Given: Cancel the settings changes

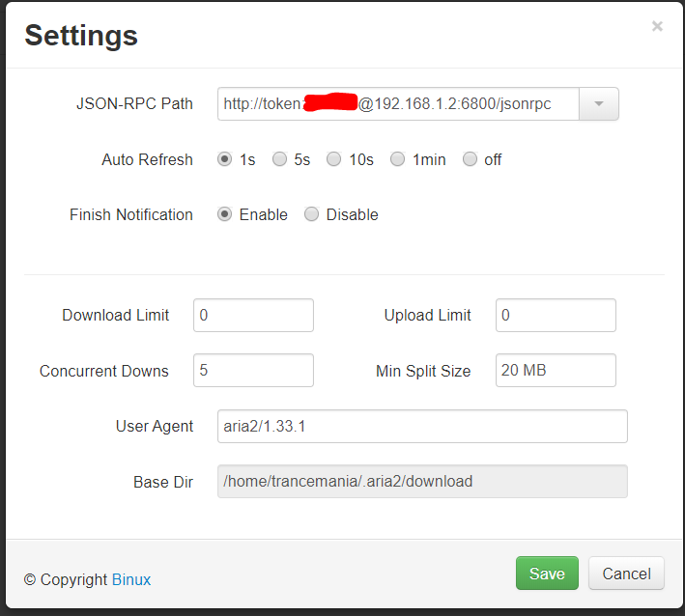Looking at the screenshot, I should pos(626,574).
